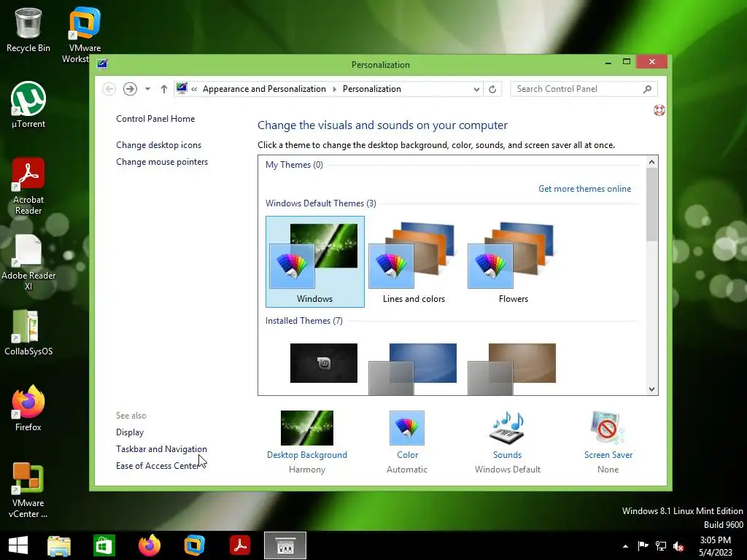Launch the Firefox desktop shortcut
This screenshot has height=560, width=747.
pyautogui.click(x=28, y=408)
